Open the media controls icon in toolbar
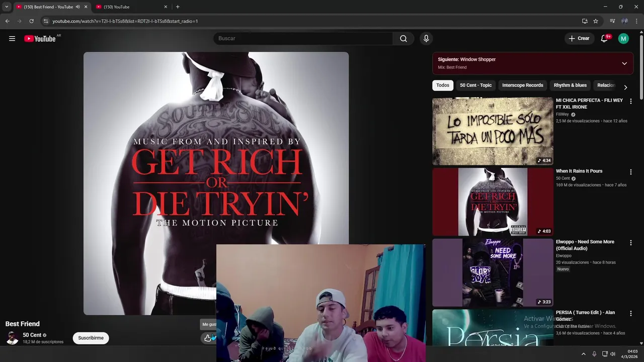 click(x=612, y=21)
